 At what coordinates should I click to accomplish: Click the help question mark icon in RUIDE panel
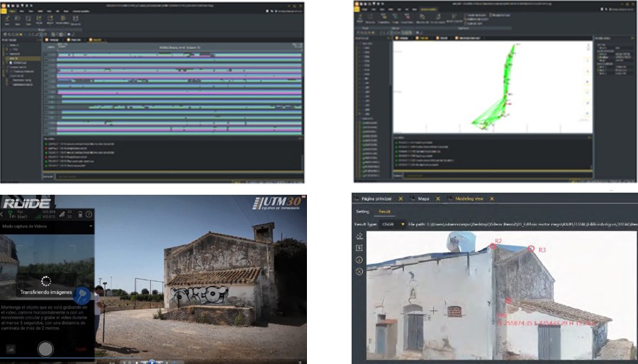89,214
